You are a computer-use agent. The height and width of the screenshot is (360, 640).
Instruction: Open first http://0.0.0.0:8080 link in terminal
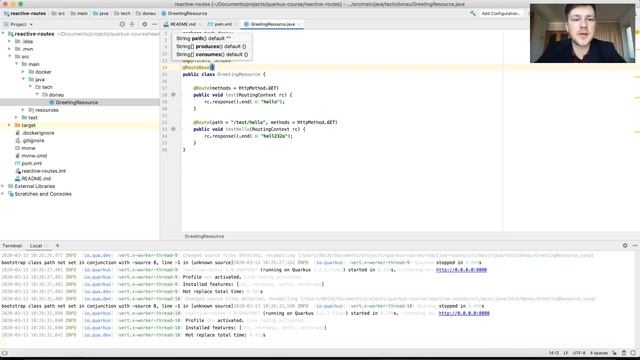coord(461,270)
